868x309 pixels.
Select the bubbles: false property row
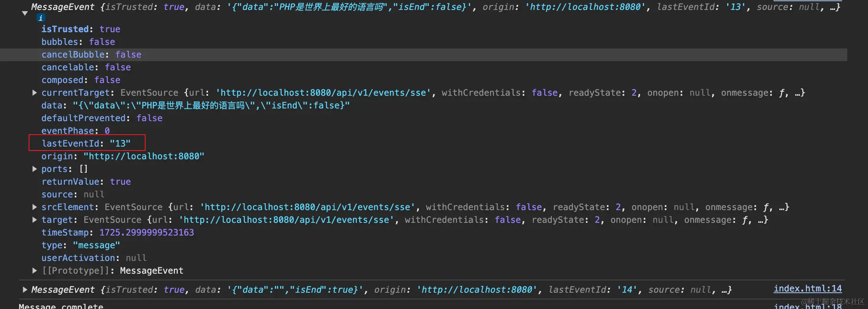pyautogui.click(x=78, y=42)
